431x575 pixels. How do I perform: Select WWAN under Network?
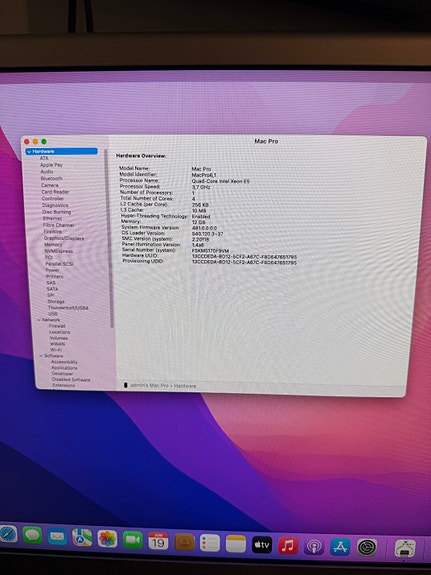pyautogui.click(x=57, y=344)
